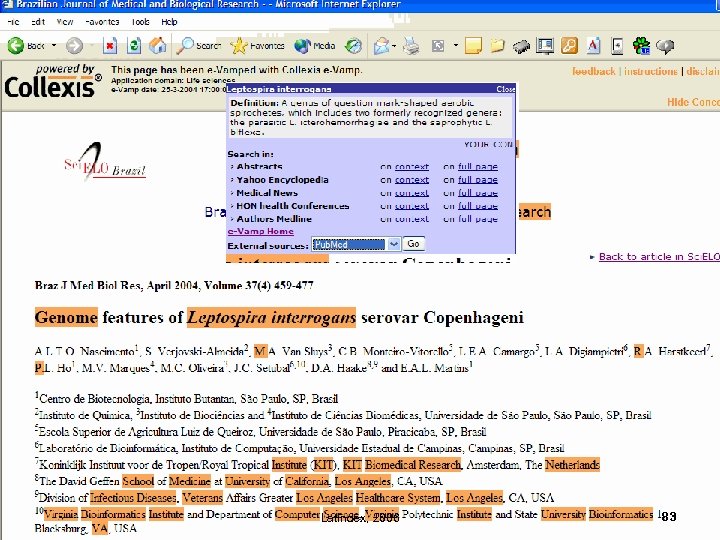Screen dimensions: 720x540
Task: Open the e-Vamp Home link
Action: (x=260, y=231)
